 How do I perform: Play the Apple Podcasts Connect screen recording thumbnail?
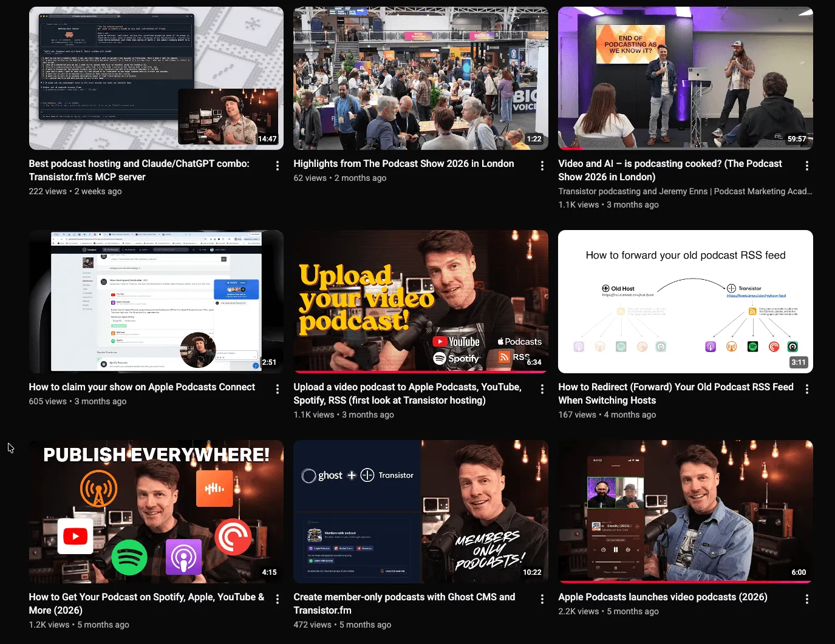click(156, 302)
